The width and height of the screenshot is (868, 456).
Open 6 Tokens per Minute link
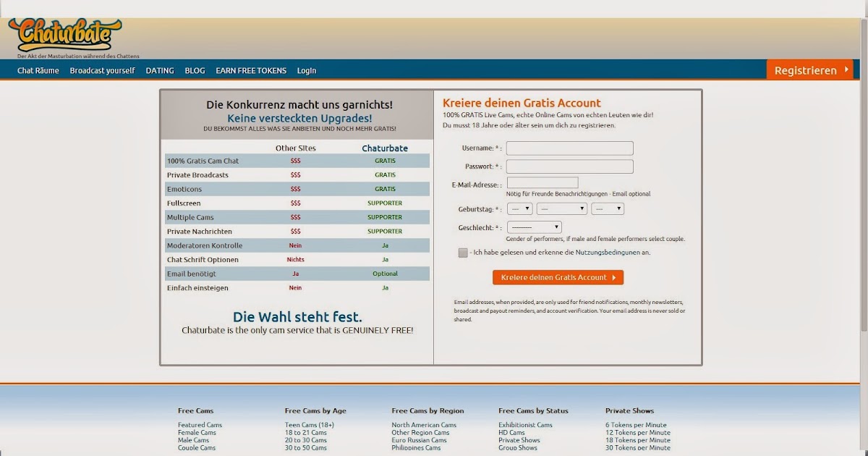point(636,425)
